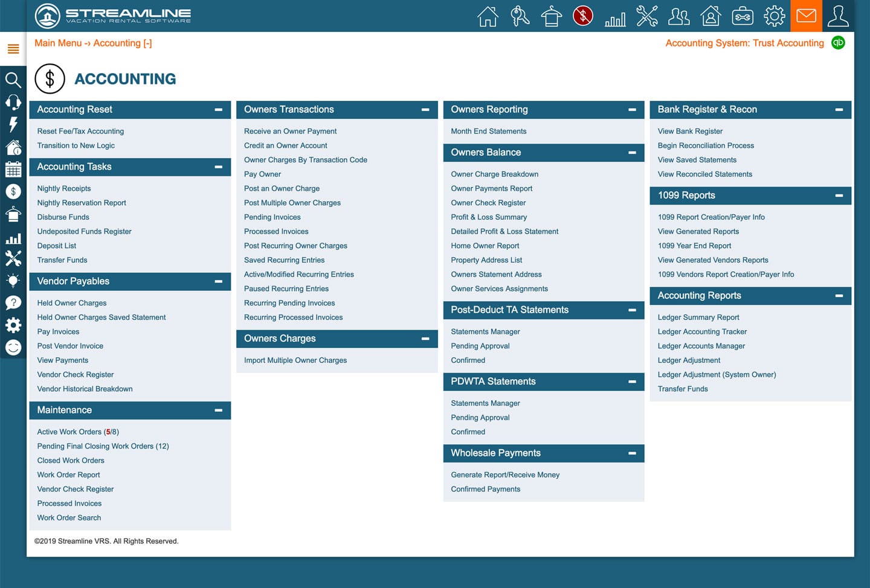The width and height of the screenshot is (870, 588).
Task: Open the Main Menu breadcrumb
Action: (58, 43)
